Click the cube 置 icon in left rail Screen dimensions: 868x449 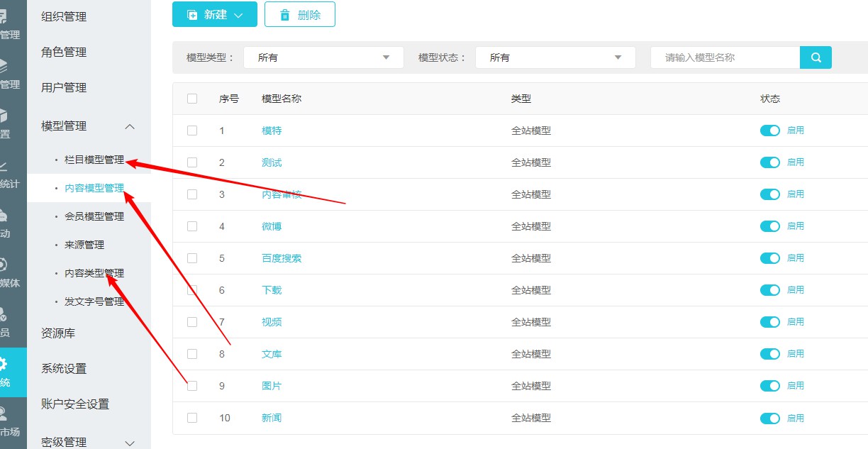pos(4,116)
